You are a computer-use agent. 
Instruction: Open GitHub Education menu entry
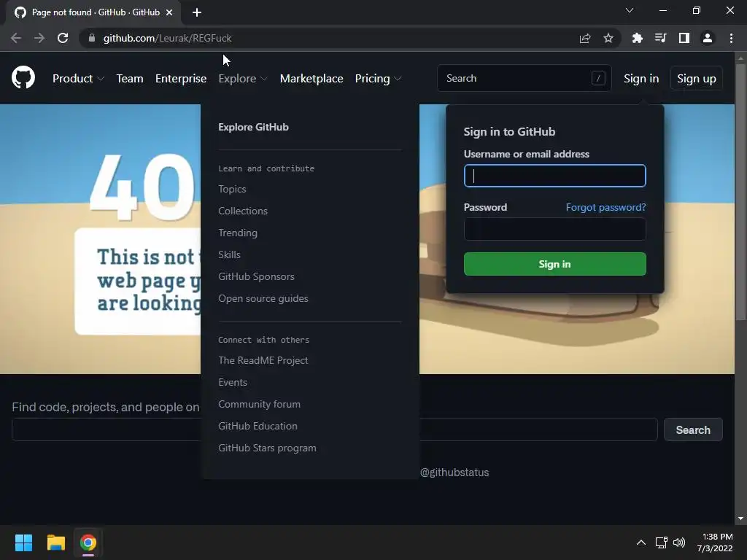point(258,426)
